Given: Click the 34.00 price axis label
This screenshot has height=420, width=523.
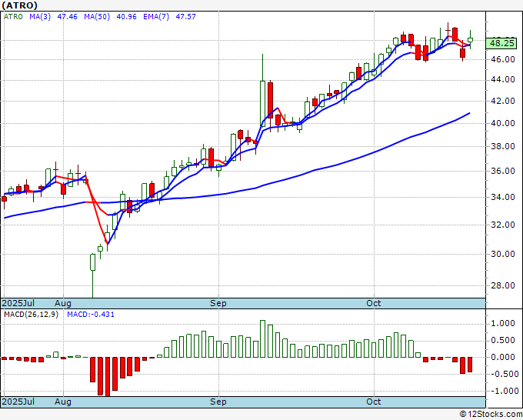Looking at the screenshot, I should (503, 197).
